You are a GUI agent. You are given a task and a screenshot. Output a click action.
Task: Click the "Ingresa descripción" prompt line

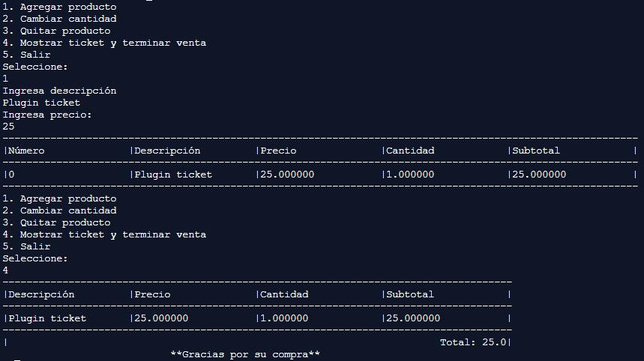[59, 91]
